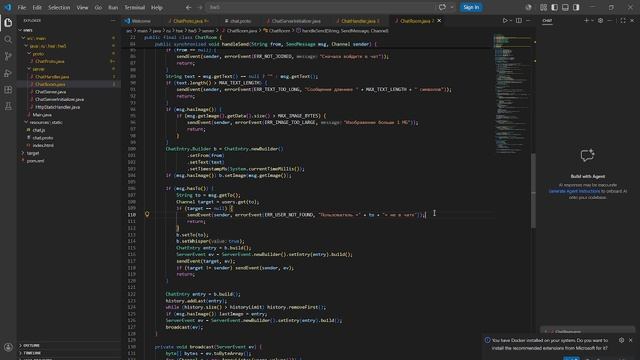Toggle Primary Side Bar visibility
This screenshot has width=640, height=360.
tap(554, 7)
